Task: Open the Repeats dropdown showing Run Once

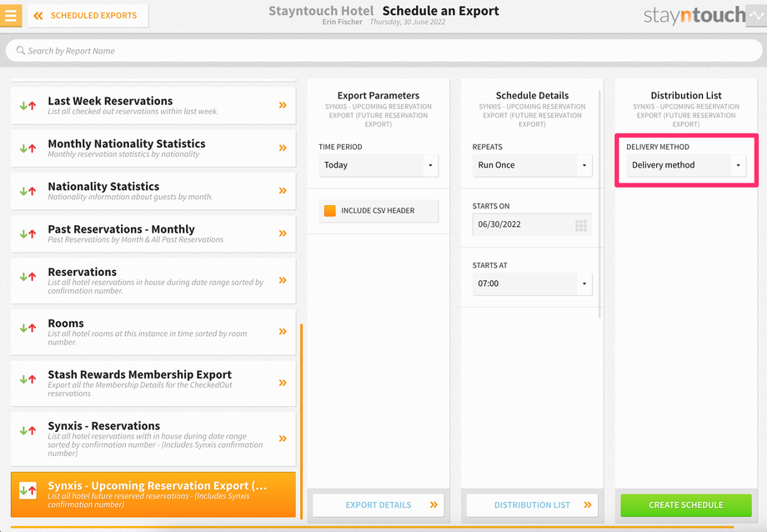Action: pos(532,165)
